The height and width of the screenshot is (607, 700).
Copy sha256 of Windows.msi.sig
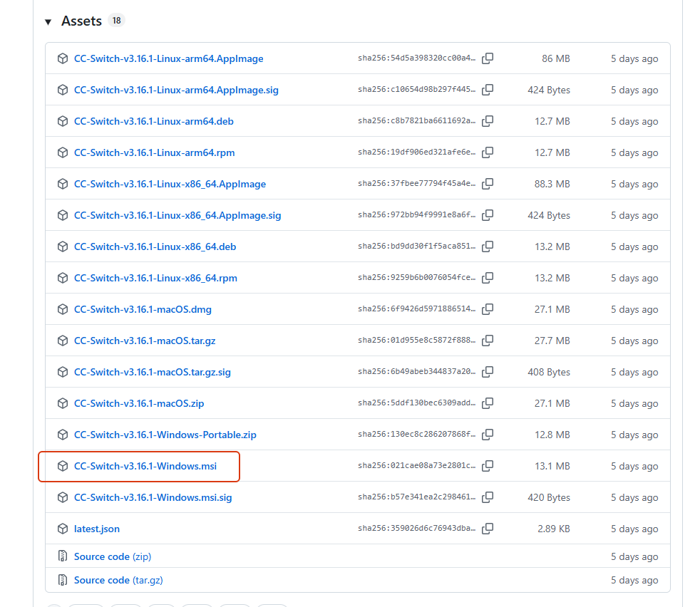[488, 497]
